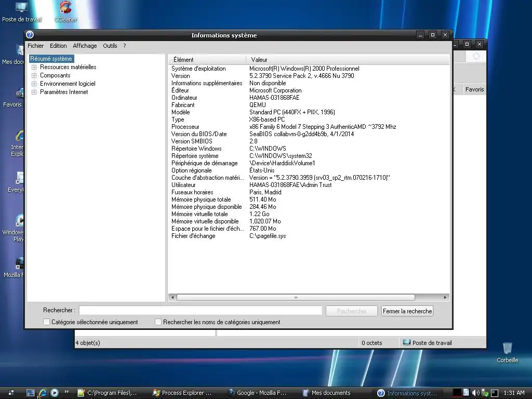Viewport: 532px width, 399px height.
Task: Enable Catégorie sélectionnée uniquement checkbox
Action: coord(46,322)
